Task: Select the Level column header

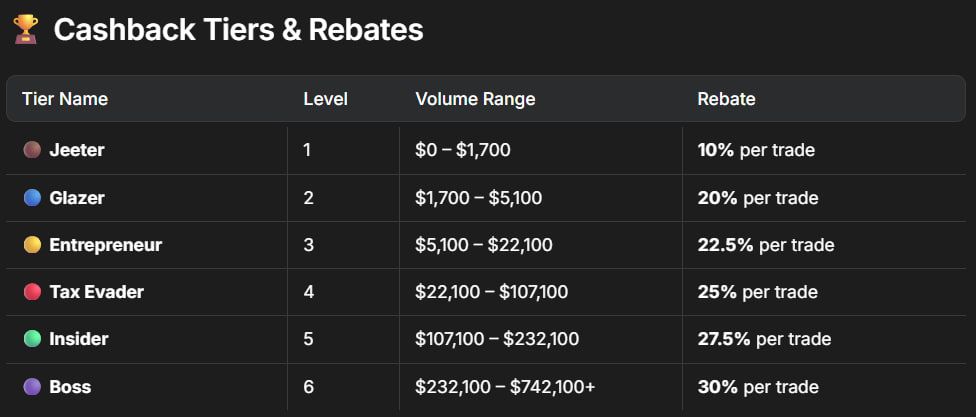Action: (x=325, y=99)
